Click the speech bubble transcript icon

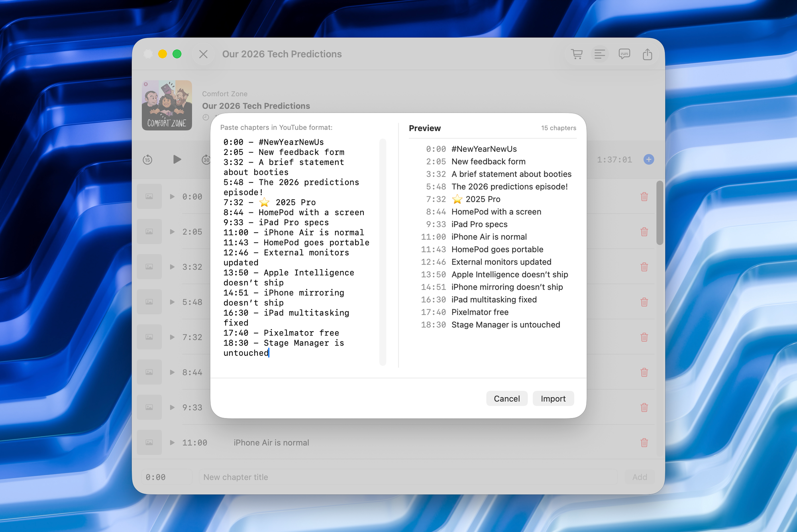point(624,54)
